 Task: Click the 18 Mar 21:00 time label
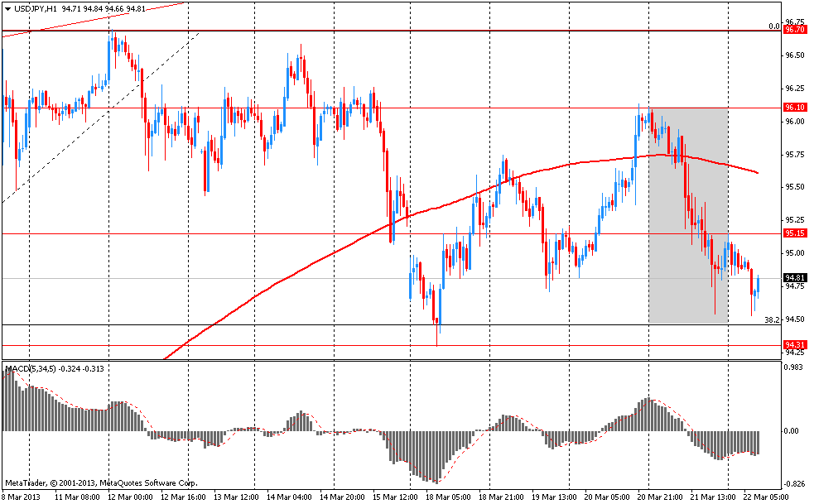point(500,497)
